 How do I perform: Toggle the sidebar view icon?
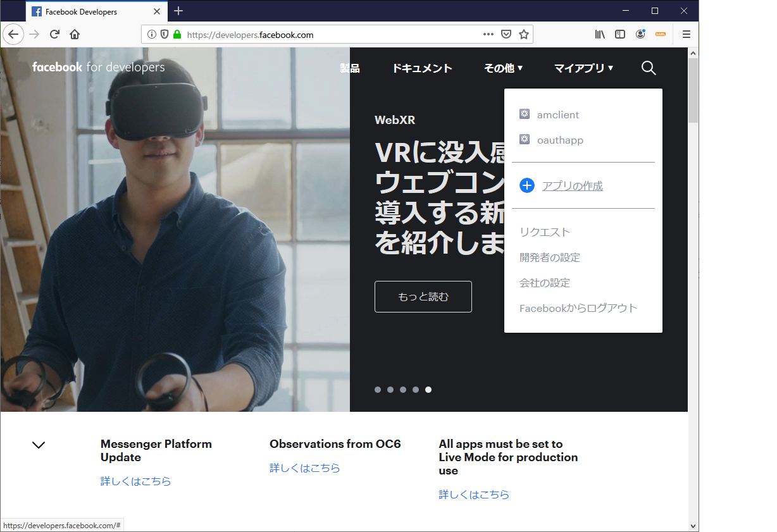[620, 34]
